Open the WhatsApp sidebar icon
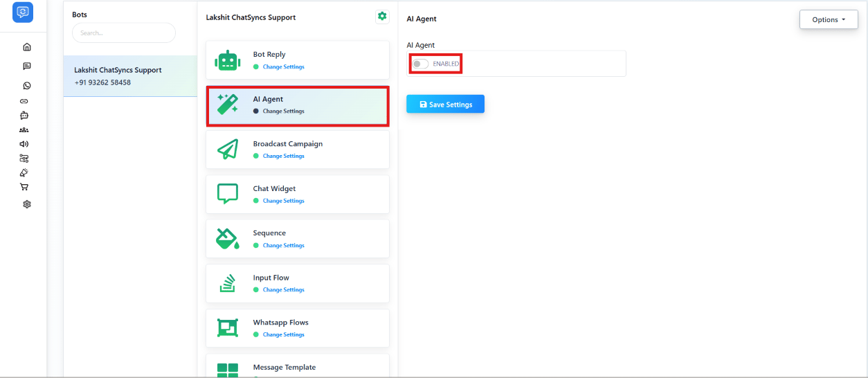Viewport: 868px width, 378px height. coord(27,86)
